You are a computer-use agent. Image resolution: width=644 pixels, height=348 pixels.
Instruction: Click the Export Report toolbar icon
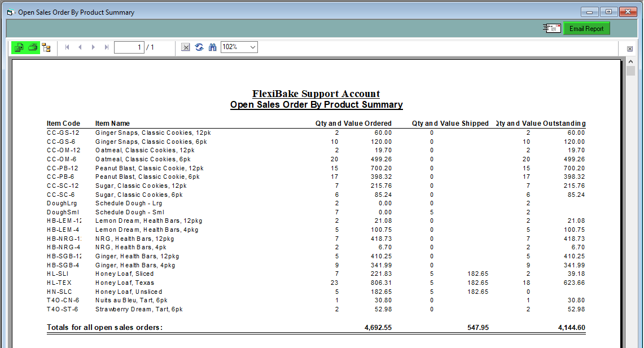[x=19, y=47]
